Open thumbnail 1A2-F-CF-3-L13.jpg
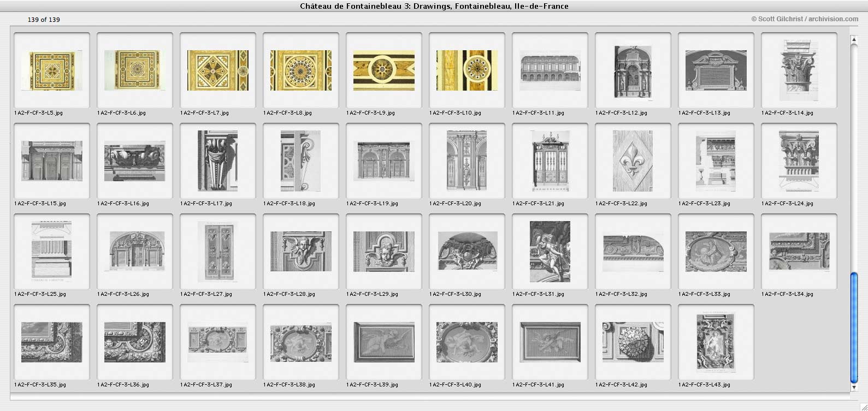This screenshot has width=868, height=411. point(716,71)
